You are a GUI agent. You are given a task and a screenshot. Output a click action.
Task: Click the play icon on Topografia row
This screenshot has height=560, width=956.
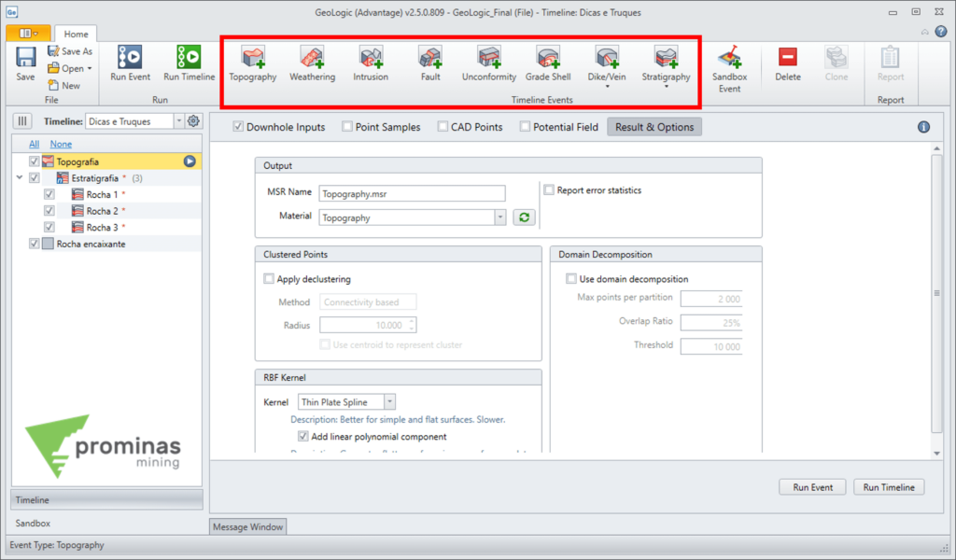point(190,161)
